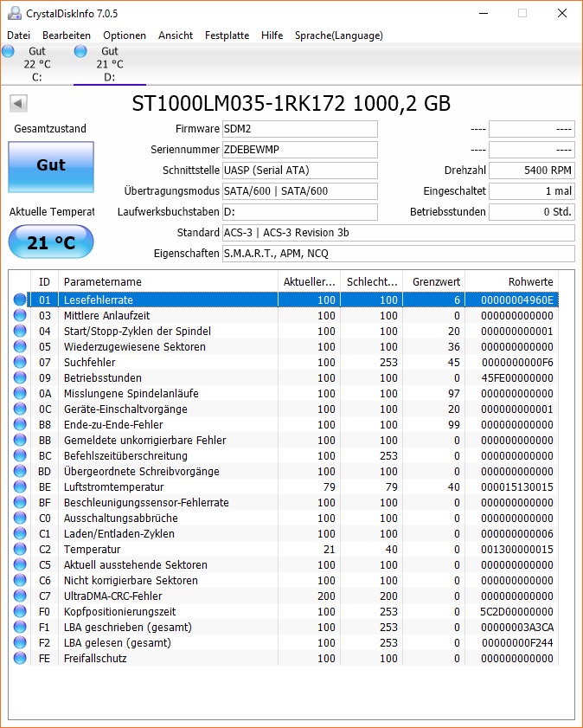Click the Schnittstelle field UASP (Serial ATA)
This screenshot has width=583, height=728.
coord(300,171)
